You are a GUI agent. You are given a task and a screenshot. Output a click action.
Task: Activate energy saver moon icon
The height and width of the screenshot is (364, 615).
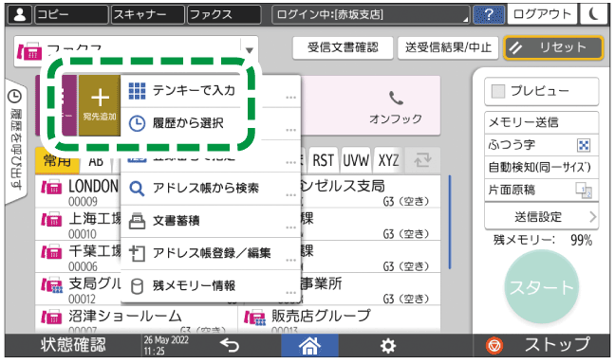click(594, 14)
